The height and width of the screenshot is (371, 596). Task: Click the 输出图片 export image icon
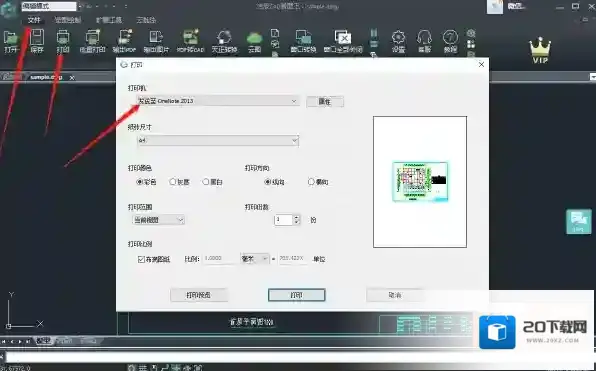[156, 41]
